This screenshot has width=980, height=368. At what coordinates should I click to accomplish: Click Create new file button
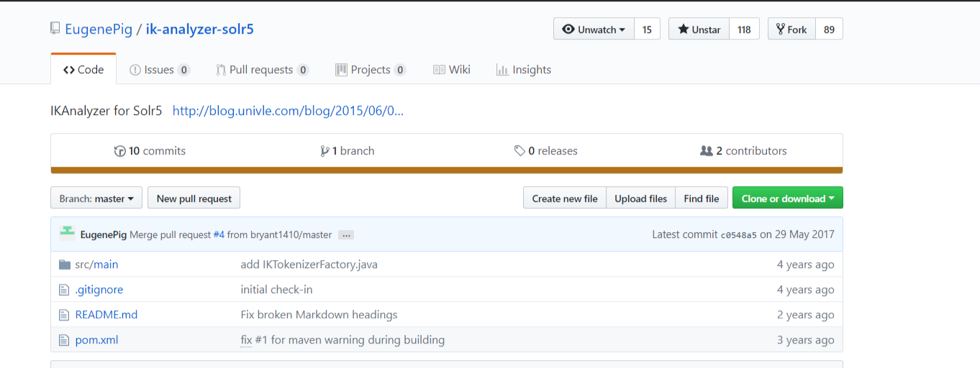pos(565,198)
